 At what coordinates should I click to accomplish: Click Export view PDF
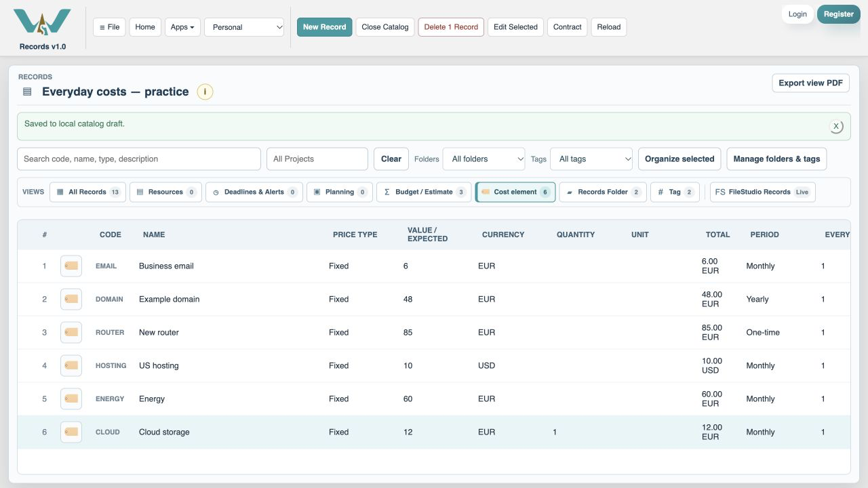(x=810, y=83)
